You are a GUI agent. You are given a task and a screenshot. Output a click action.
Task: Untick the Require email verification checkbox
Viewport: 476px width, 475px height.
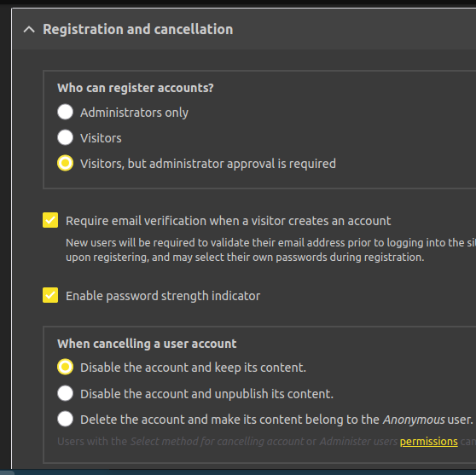click(50, 220)
